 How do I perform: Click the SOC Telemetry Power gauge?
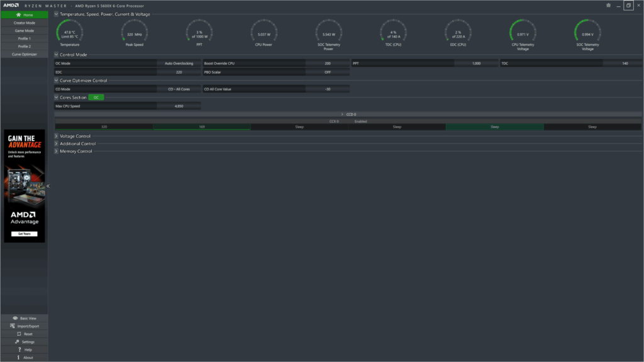click(x=328, y=35)
